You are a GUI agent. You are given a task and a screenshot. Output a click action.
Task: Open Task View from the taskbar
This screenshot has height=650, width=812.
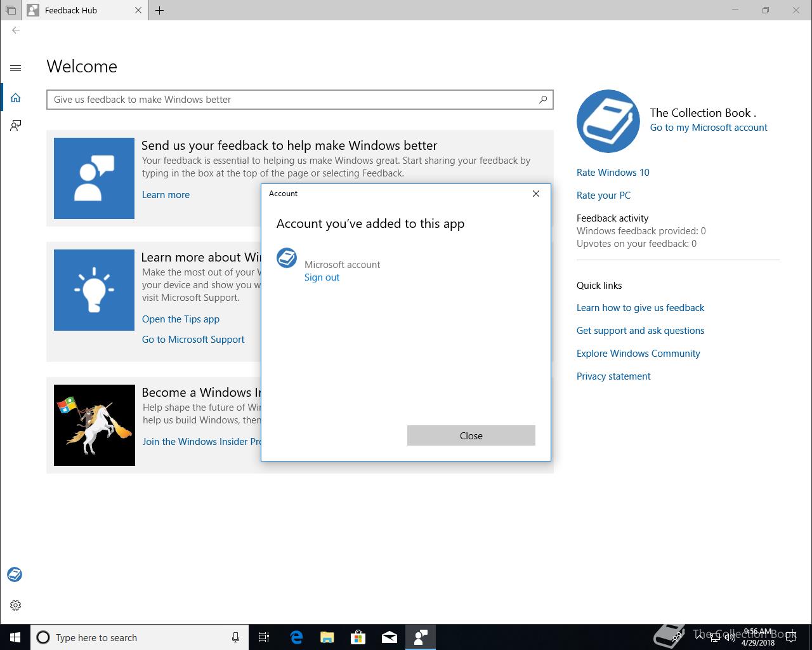click(x=264, y=637)
